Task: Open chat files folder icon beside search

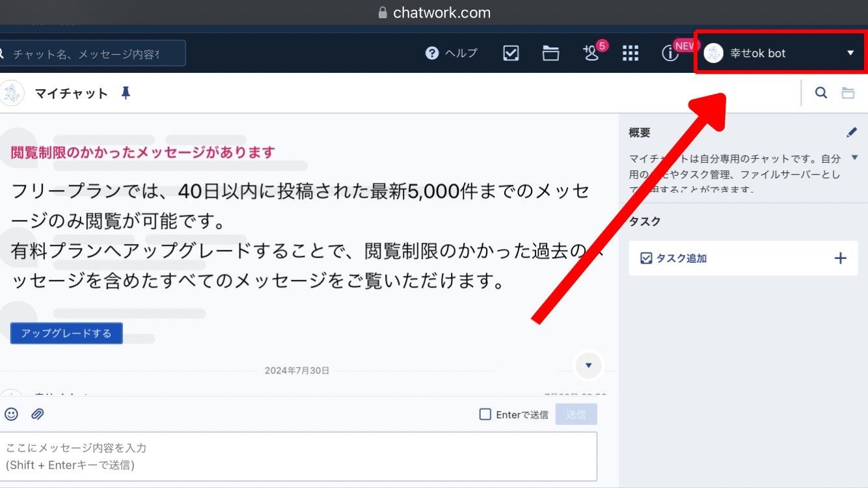Action: click(848, 93)
